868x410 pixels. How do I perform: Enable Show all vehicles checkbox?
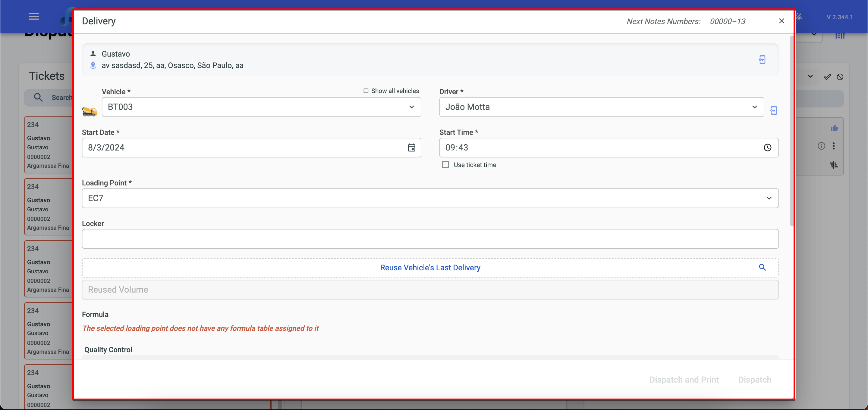tap(366, 91)
